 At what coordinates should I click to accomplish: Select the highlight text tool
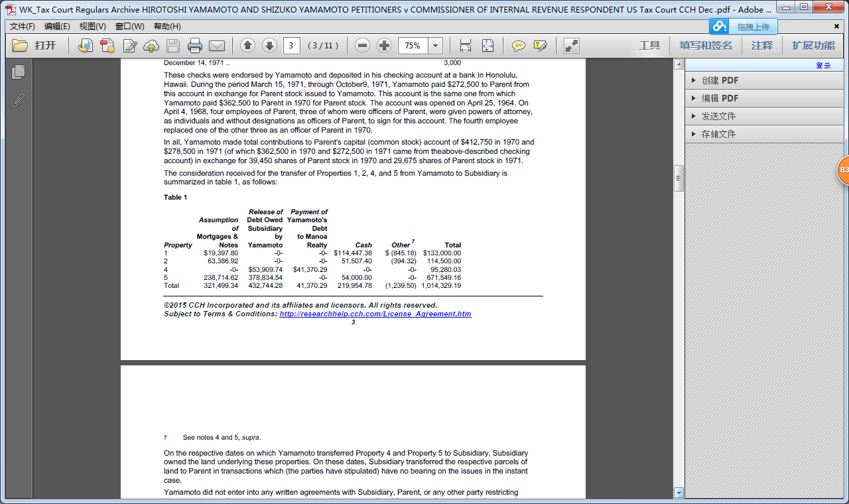(541, 46)
